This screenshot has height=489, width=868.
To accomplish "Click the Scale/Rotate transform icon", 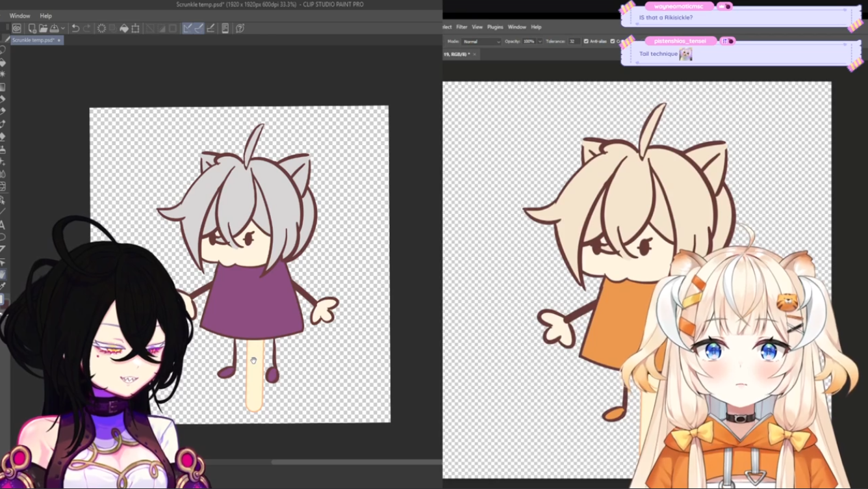I will pyautogui.click(x=135, y=29).
